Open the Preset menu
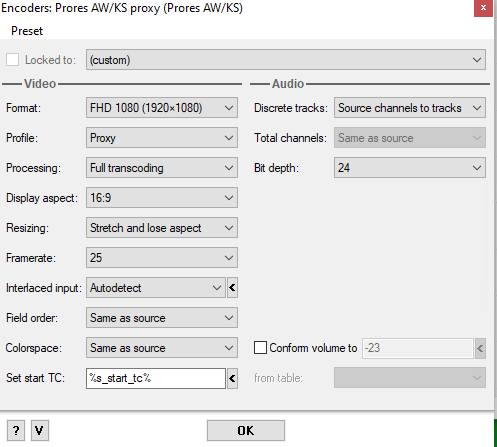The height and width of the screenshot is (447, 497). (27, 31)
